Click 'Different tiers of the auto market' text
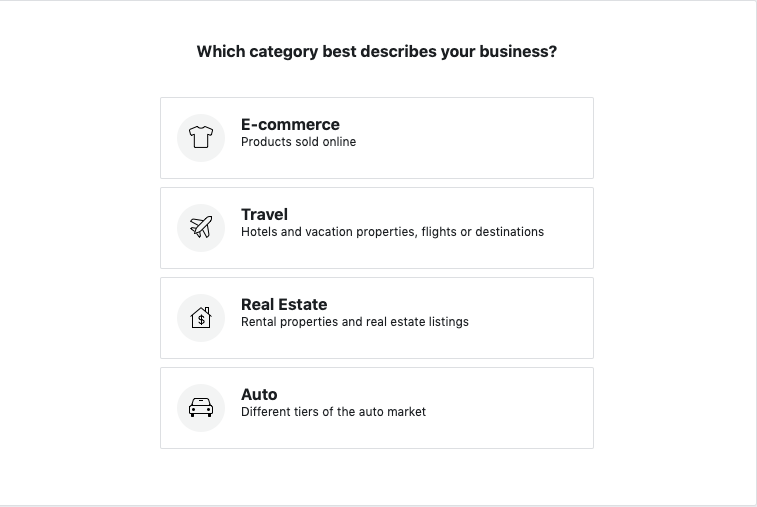 [x=333, y=412]
